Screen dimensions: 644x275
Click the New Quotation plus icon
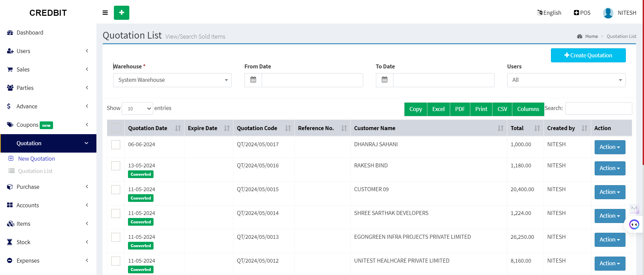11,158
